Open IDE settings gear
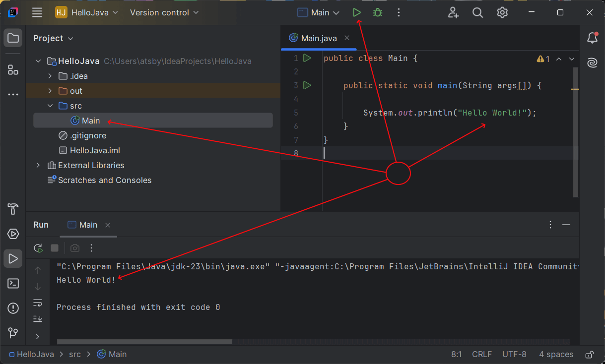Screen dimensions: 605x364 click(x=502, y=12)
